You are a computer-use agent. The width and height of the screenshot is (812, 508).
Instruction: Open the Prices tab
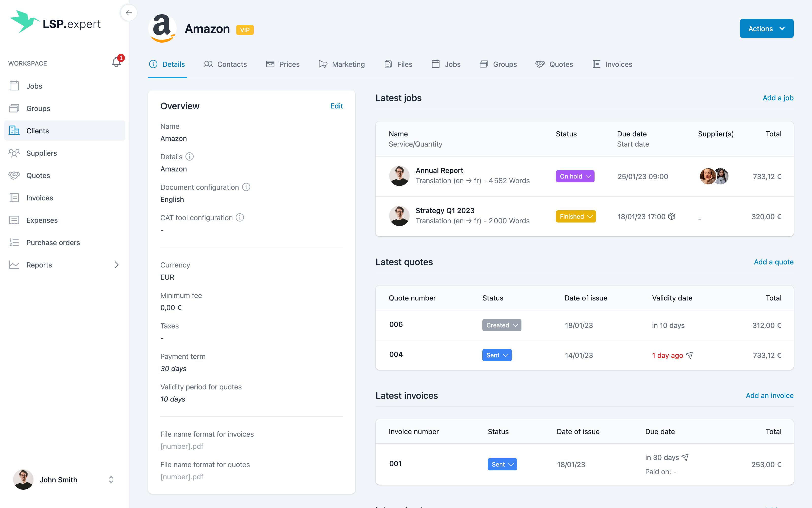coord(282,64)
